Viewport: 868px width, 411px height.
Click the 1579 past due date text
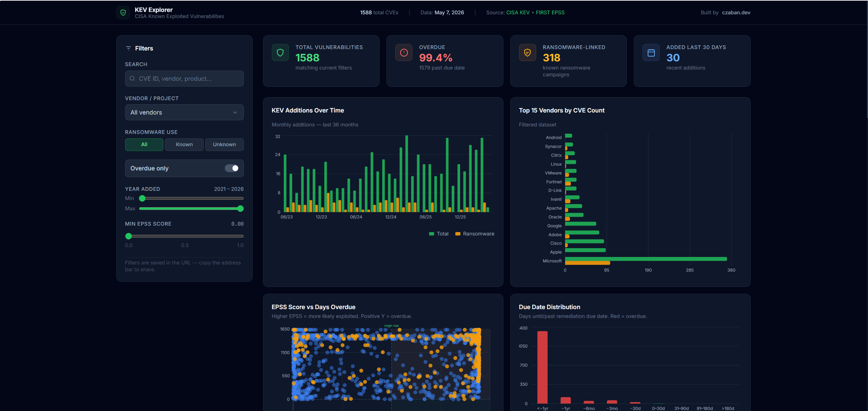point(442,68)
